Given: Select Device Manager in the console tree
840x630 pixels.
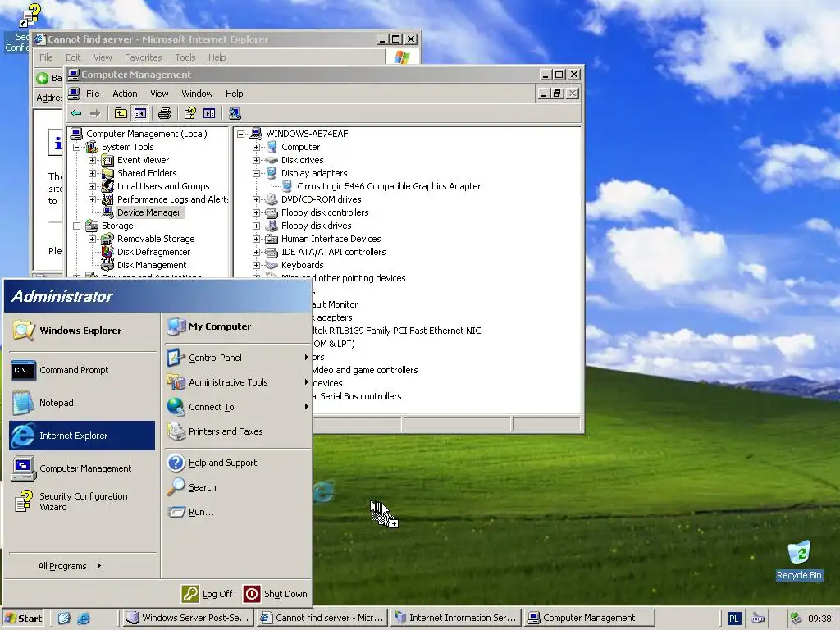Looking at the screenshot, I should (148, 212).
